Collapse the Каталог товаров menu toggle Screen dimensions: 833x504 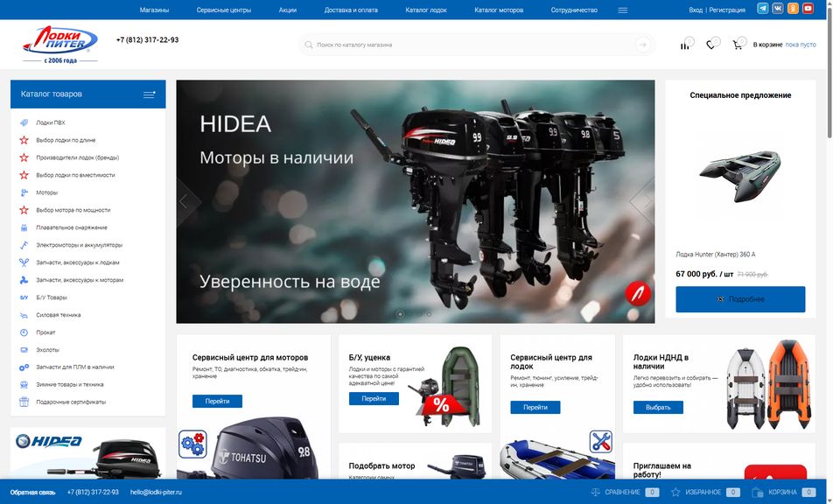(x=150, y=94)
